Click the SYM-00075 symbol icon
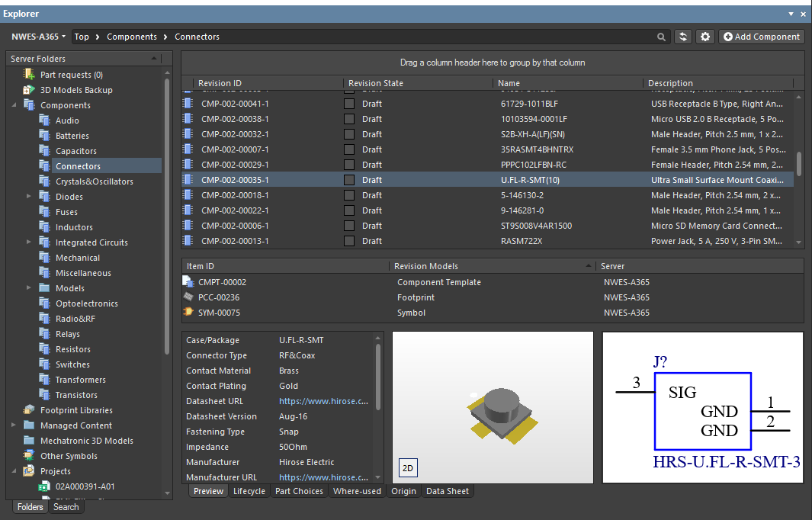812x520 pixels. click(188, 312)
